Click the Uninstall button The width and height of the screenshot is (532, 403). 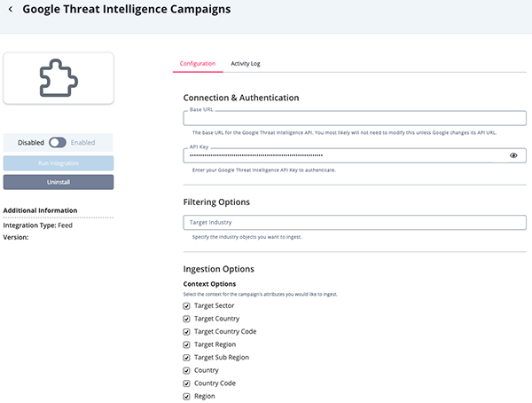click(x=59, y=182)
